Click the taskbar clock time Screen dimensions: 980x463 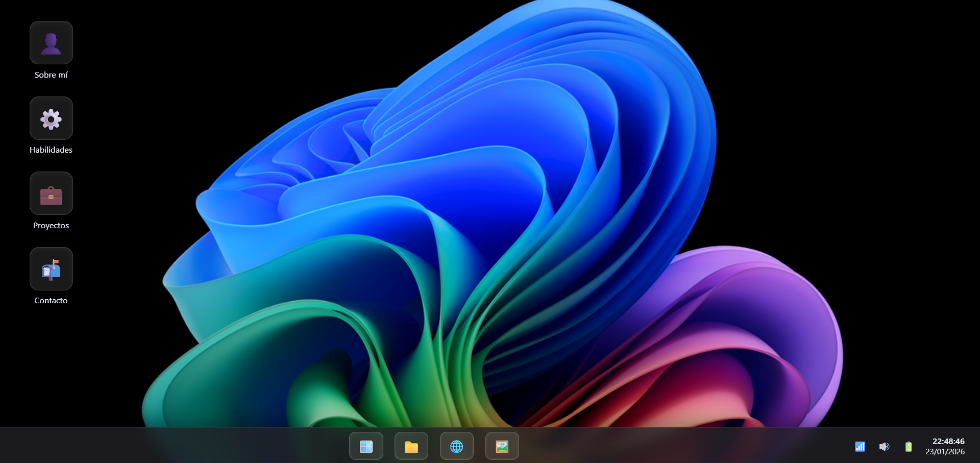[948, 441]
